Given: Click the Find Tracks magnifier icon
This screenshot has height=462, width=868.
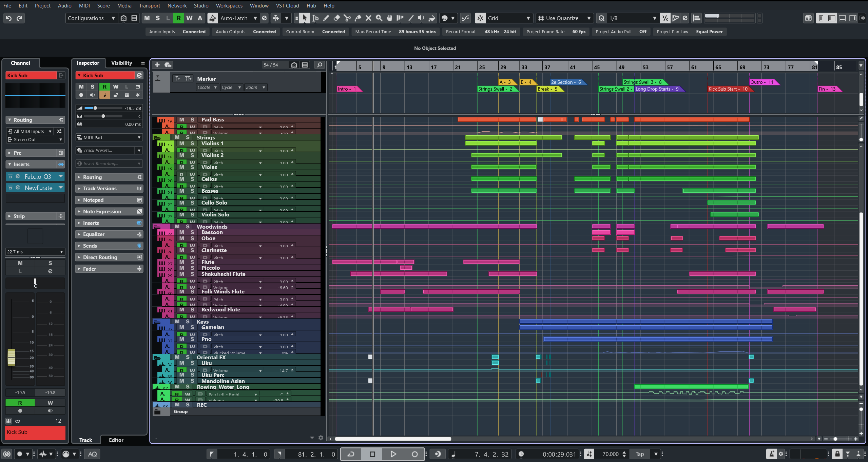Looking at the screenshot, I should 319,65.
